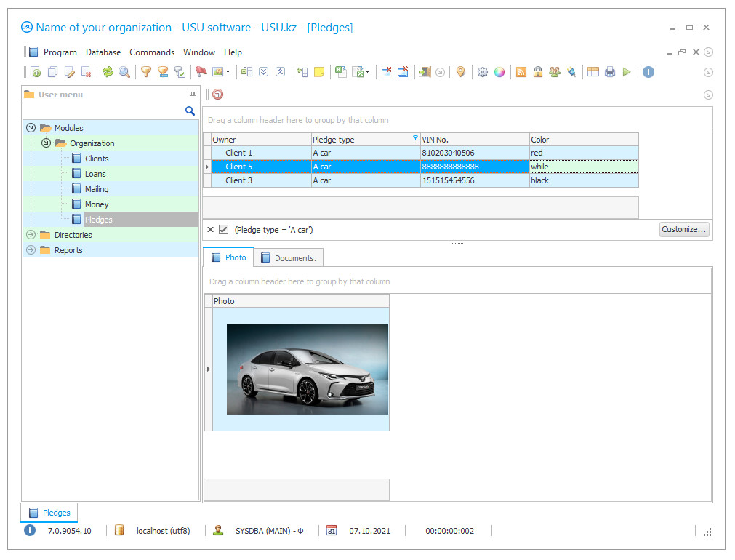
Task: Click the orange Filter funnel icon
Action: pyautogui.click(x=146, y=72)
